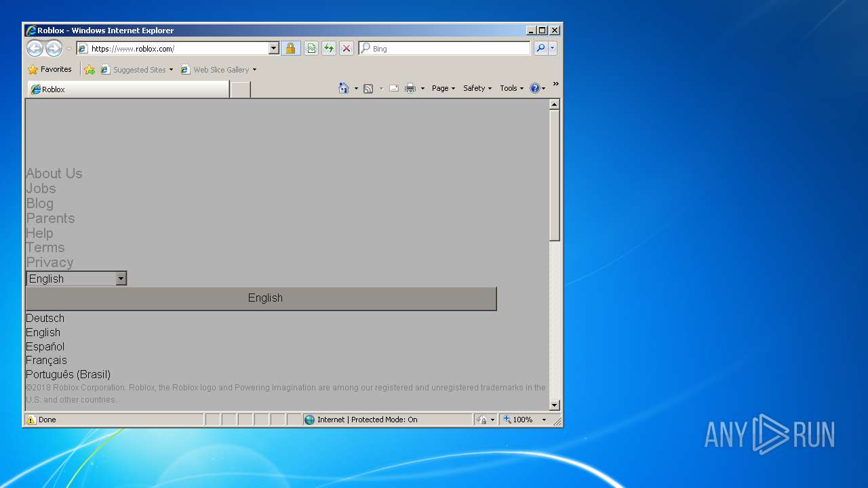Choose Español language option
This screenshot has width=868, height=488.
45,346
